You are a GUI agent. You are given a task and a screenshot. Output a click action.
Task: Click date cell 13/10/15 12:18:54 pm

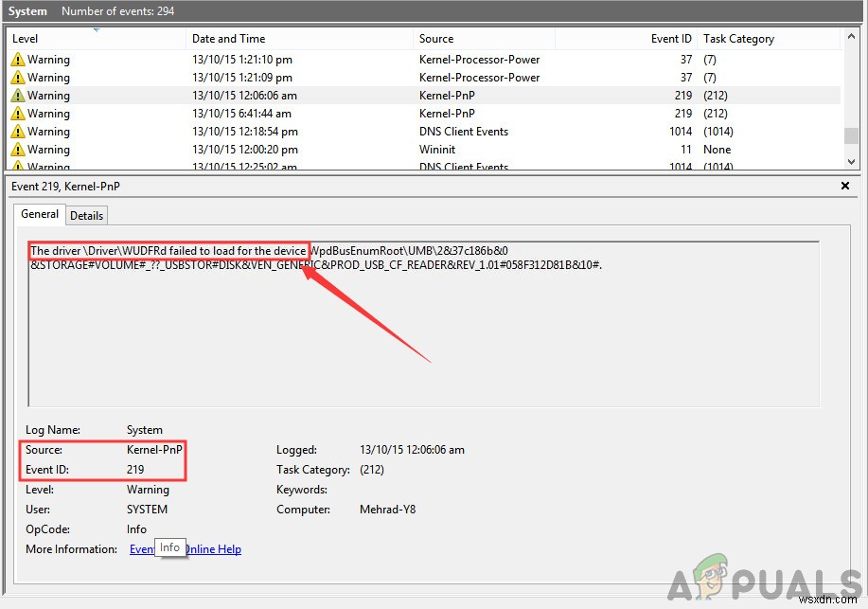click(x=244, y=132)
